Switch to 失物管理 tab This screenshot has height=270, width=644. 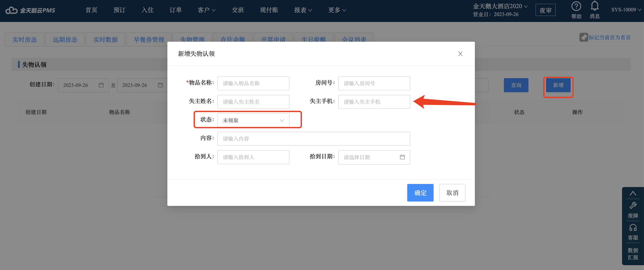(192, 38)
